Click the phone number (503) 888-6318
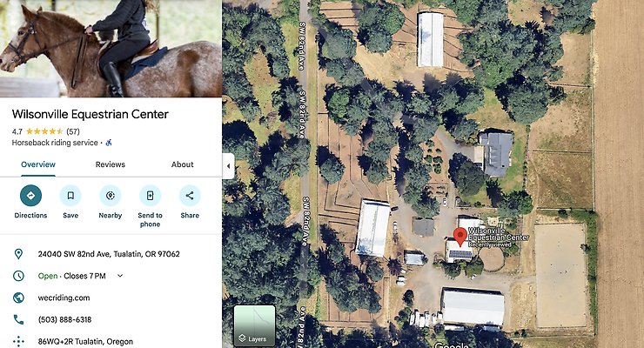 pos(64,319)
